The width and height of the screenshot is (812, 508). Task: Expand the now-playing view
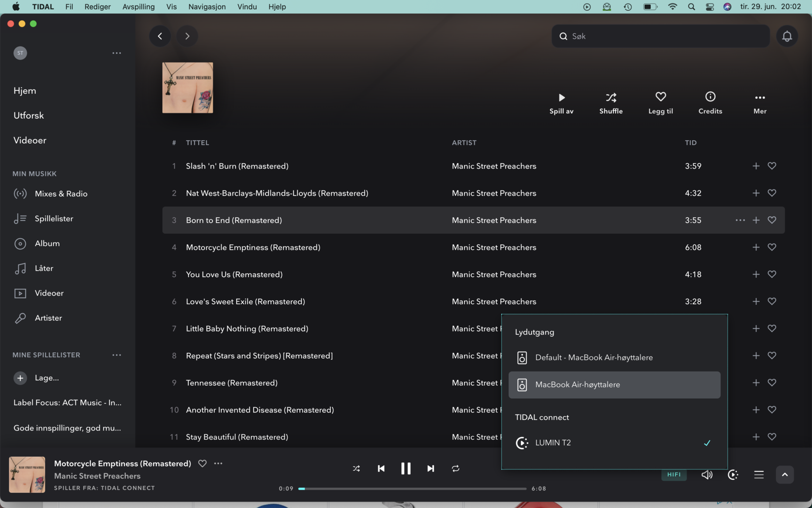(x=785, y=475)
